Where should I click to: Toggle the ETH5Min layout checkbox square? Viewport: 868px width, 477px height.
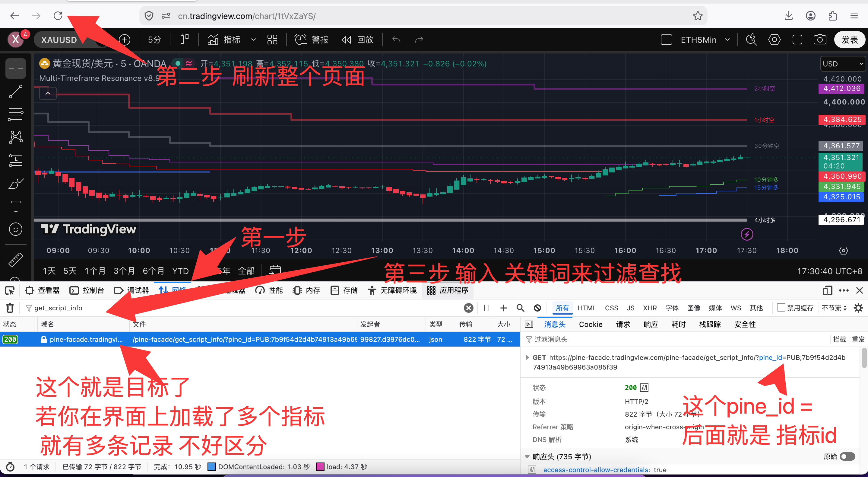point(666,40)
